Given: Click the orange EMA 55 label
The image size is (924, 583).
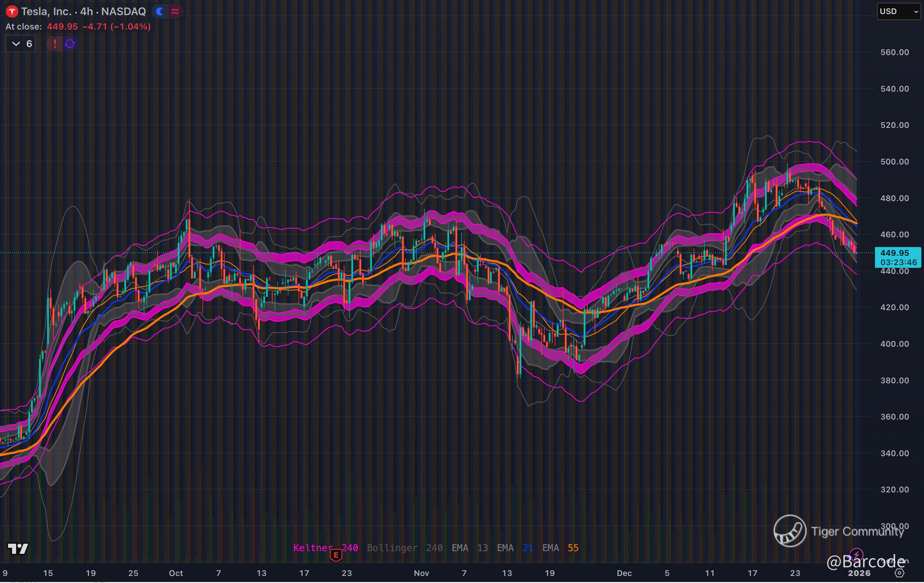Looking at the screenshot, I should point(560,548).
